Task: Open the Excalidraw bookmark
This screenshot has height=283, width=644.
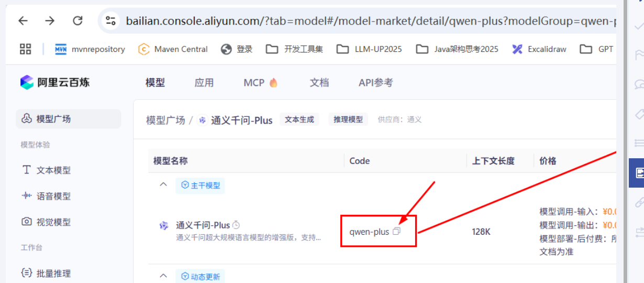Action: [x=539, y=49]
